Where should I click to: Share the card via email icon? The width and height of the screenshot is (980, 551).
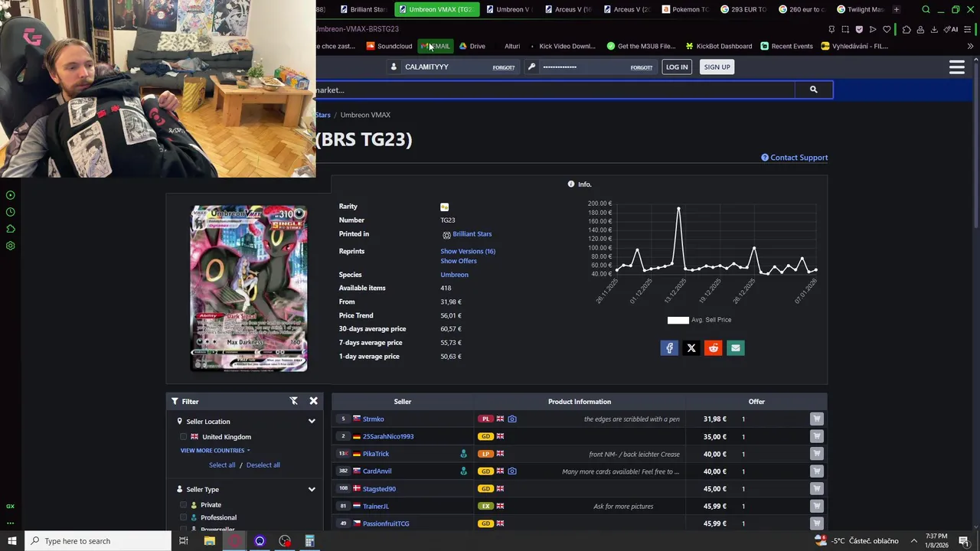[x=736, y=348]
